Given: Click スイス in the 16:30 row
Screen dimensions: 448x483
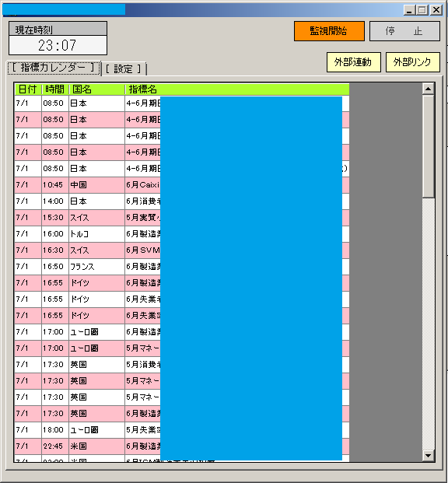Looking at the screenshot, I should click(96, 250).
